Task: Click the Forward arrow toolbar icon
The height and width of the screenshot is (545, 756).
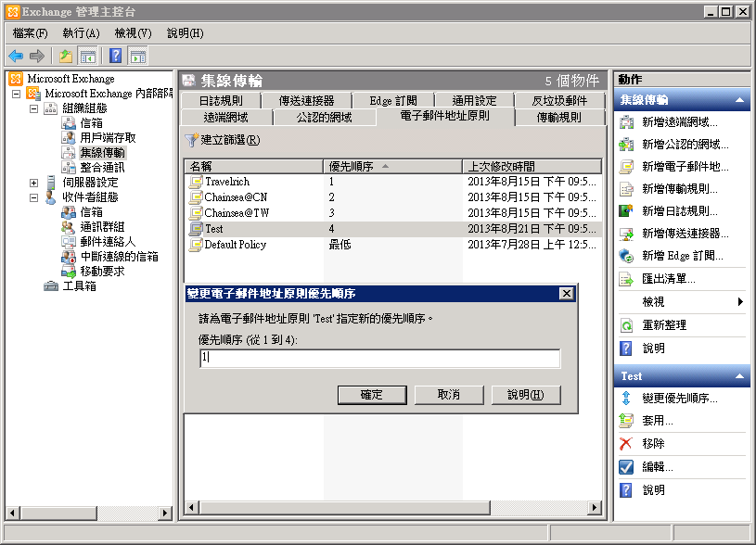Action: click(x=37, y=57)
